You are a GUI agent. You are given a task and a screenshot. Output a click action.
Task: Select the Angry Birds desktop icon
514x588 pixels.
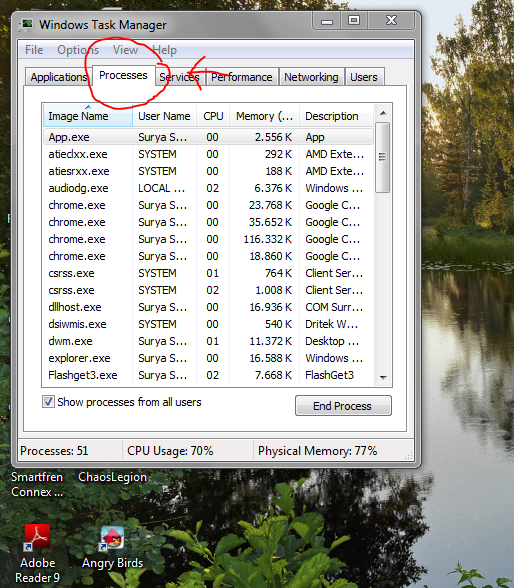[x=112, y=547]
